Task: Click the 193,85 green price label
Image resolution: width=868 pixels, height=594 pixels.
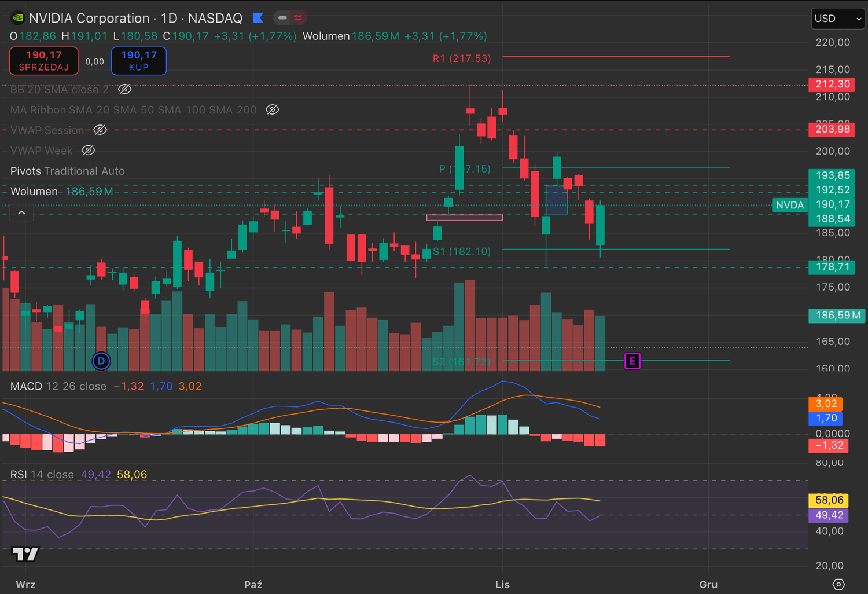Action: click(832, 175)
